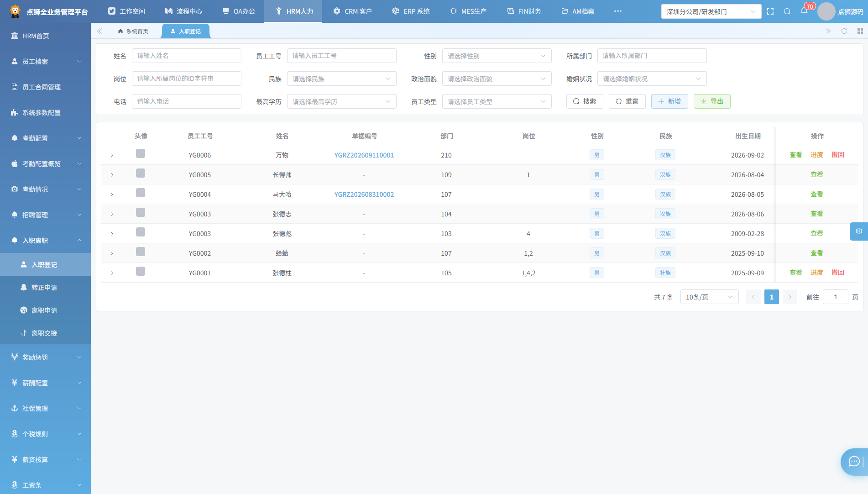This screenshot has width=868, height=494.
Task: Click the 搜索 button
Action: click(585, 101)
